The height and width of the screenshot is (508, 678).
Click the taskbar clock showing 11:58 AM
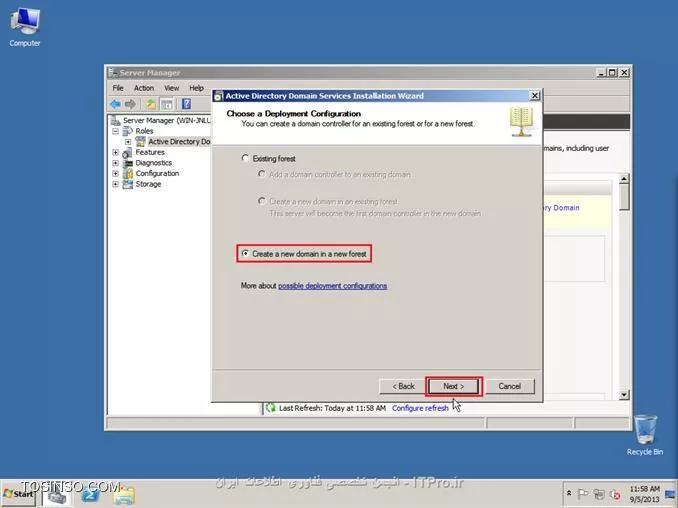coord(644,494)
